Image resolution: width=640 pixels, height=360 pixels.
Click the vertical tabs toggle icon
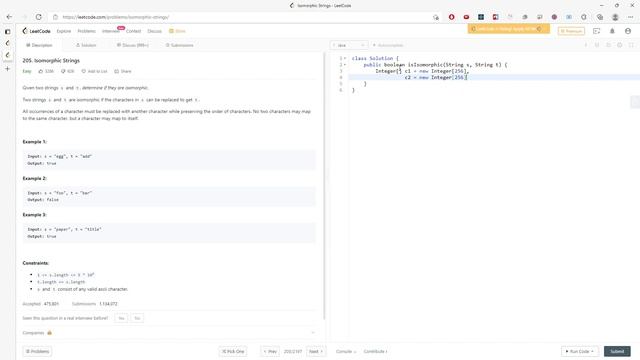tap(7, 31)
